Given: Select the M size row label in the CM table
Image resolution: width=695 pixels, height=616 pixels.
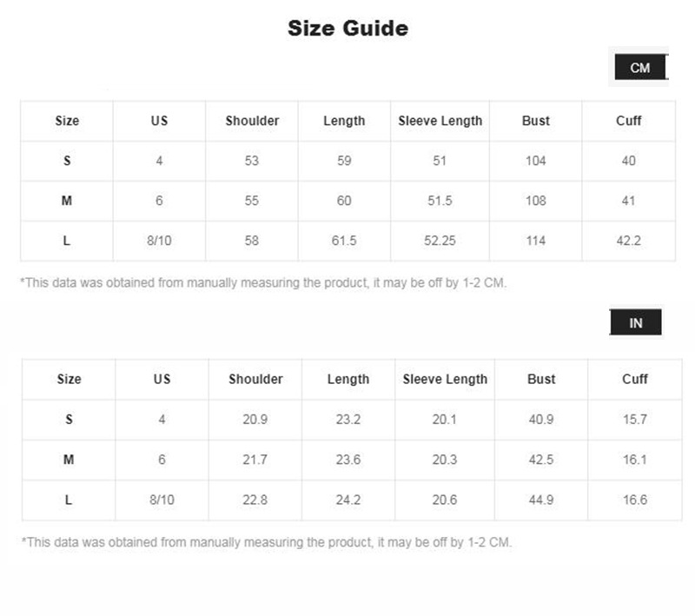Looking at the screenshot, I should pyautogui.click(x=67, y=201).
